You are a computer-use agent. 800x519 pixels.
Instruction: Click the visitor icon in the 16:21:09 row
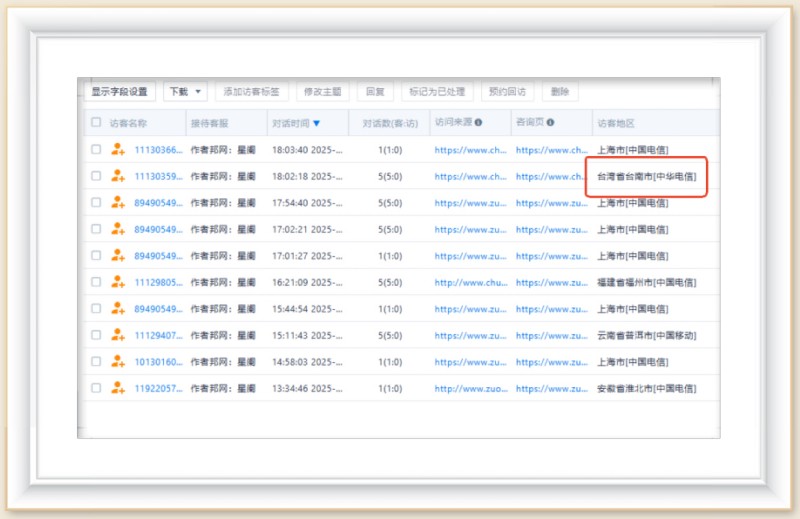(x=118, y=282)
